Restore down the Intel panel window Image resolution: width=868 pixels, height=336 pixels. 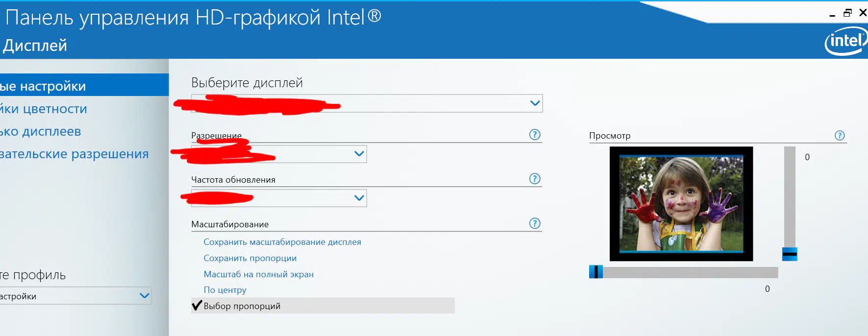coord(847,13)
